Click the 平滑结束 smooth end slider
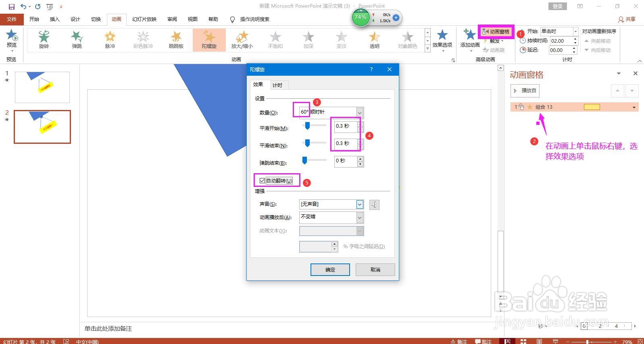 [307, 143]
